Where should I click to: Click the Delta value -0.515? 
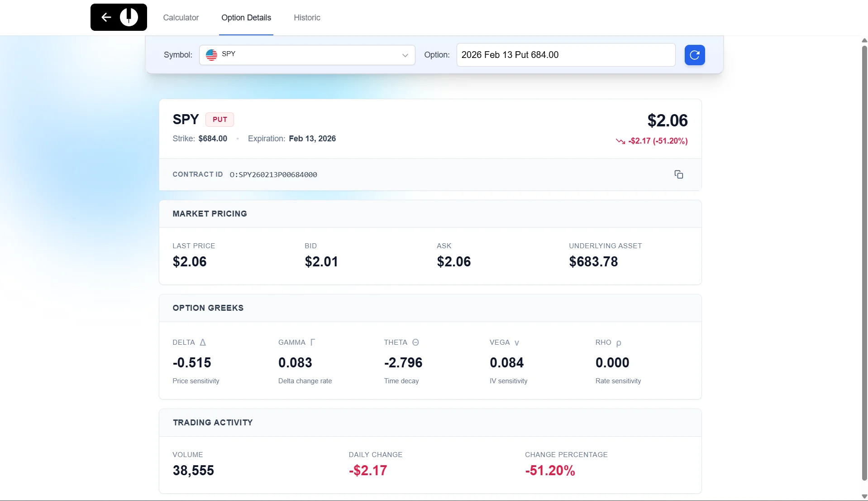(192, 363)
